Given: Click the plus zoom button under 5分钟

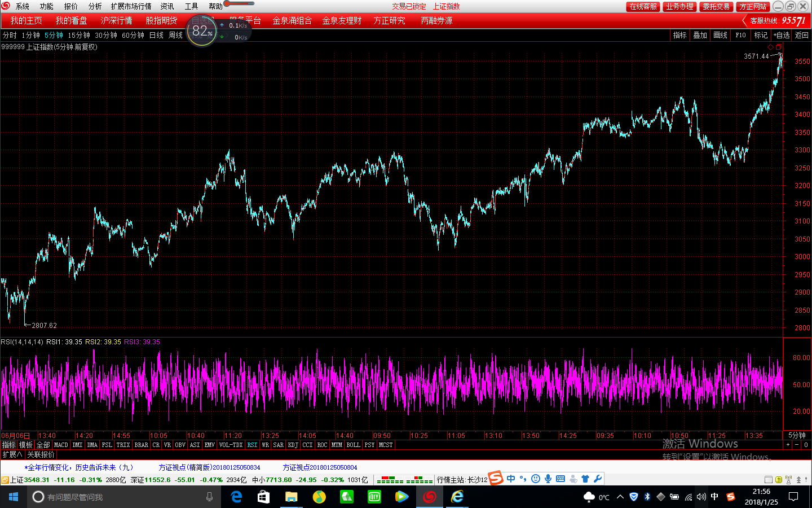Looking at the screenshot, I should click(x=788, y=445).
